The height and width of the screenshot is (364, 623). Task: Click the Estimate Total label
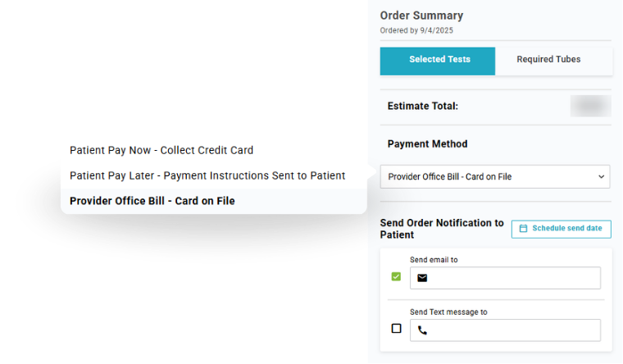click(x=423, y=106)
